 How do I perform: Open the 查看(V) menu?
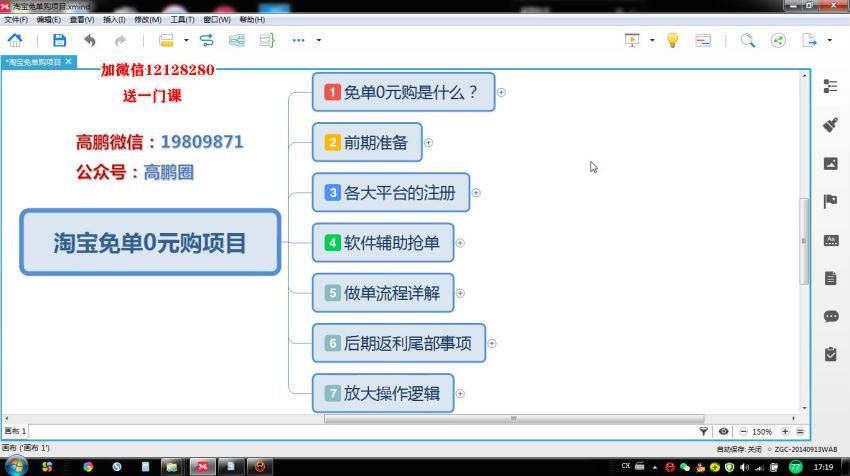coord(82,20)
